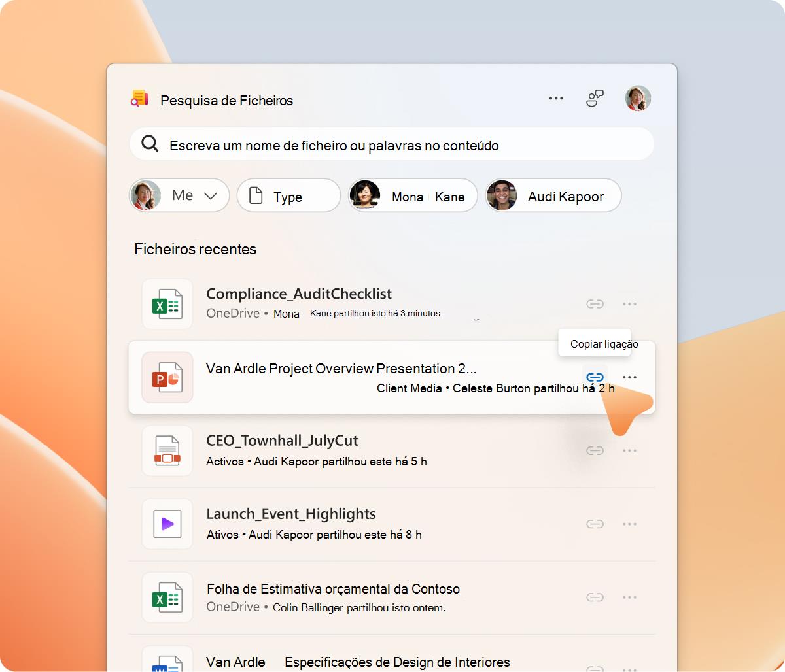Expand the Me filter dropdown

[x=180, y=195]
